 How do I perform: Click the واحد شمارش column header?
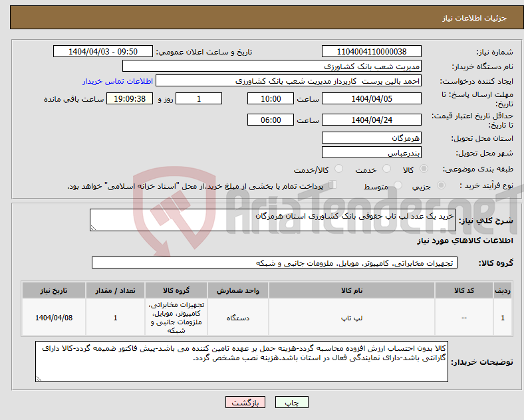[238, 290]
